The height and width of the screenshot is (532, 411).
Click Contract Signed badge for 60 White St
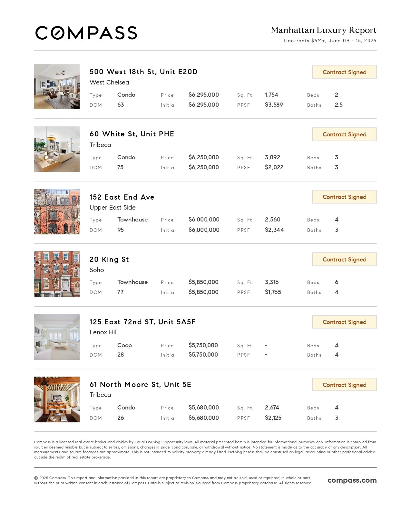(344, 134)
